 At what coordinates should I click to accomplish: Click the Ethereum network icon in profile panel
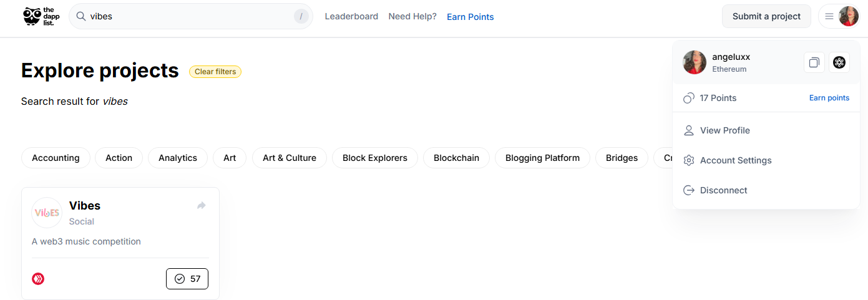tap(839, 62)
